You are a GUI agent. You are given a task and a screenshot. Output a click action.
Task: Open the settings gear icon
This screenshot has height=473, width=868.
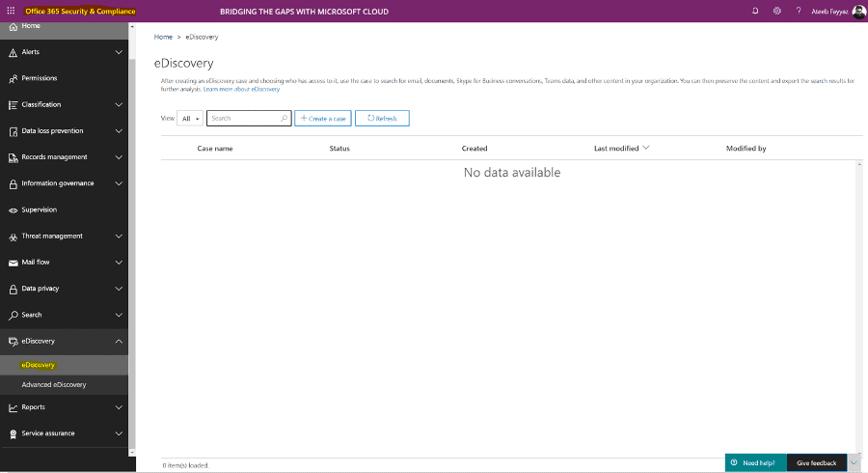777,11
